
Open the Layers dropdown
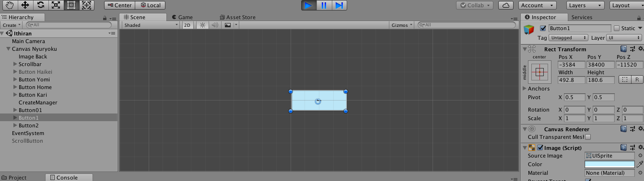(585, 5)
